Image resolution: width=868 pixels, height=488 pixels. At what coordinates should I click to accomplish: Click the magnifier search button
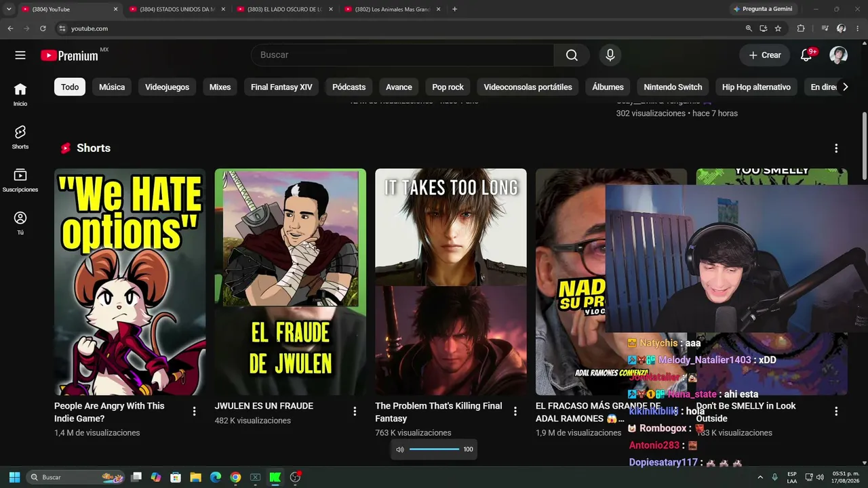point(572,55)
